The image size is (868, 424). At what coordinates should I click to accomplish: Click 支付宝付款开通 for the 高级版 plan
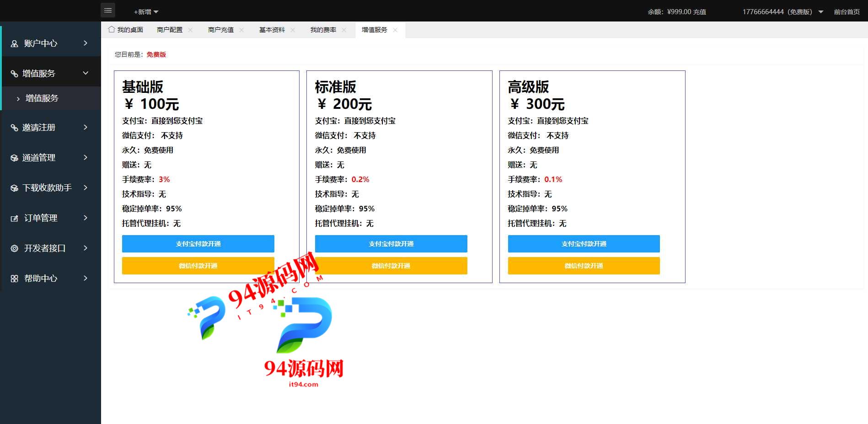[x=584, y=244]
